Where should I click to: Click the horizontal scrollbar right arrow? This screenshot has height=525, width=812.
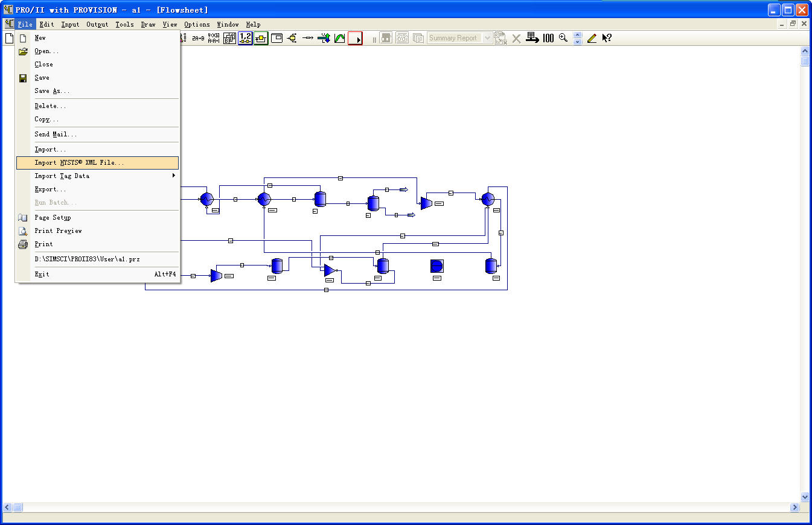point(794,507)
